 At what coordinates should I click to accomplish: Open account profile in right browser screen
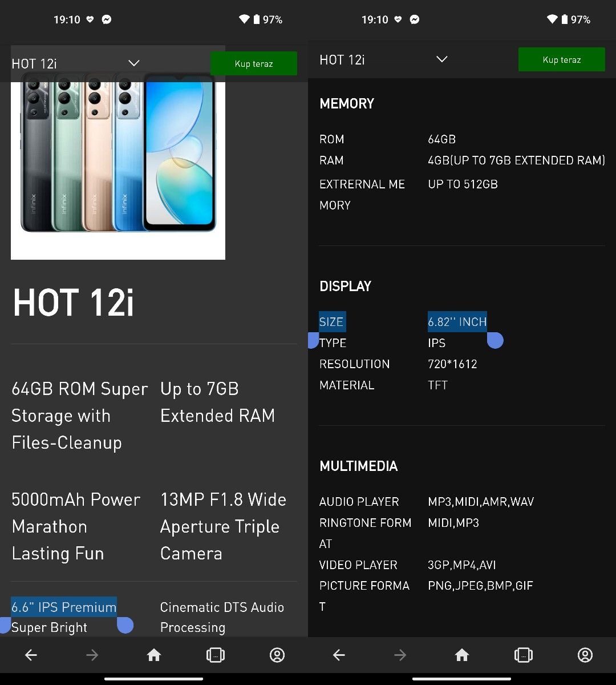click(585, 655)
